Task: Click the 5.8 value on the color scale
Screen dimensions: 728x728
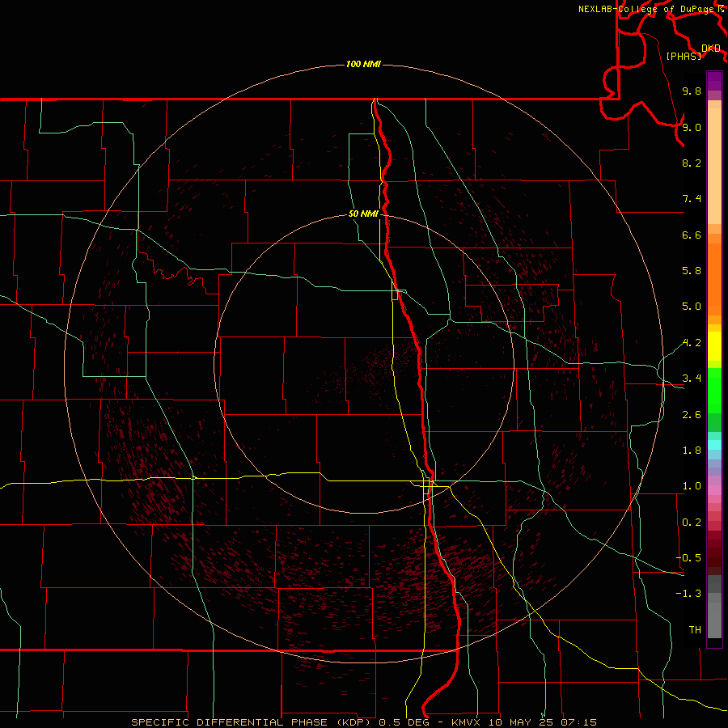Action: [692, 271]
